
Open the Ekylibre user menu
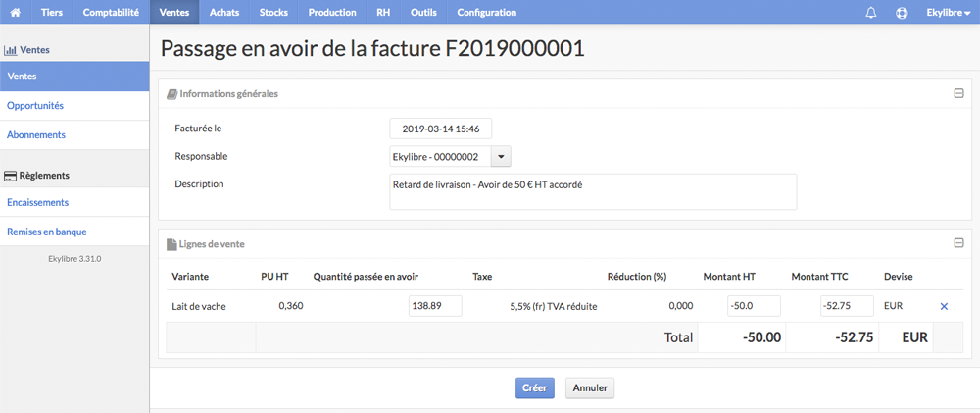tap(948, 13)
